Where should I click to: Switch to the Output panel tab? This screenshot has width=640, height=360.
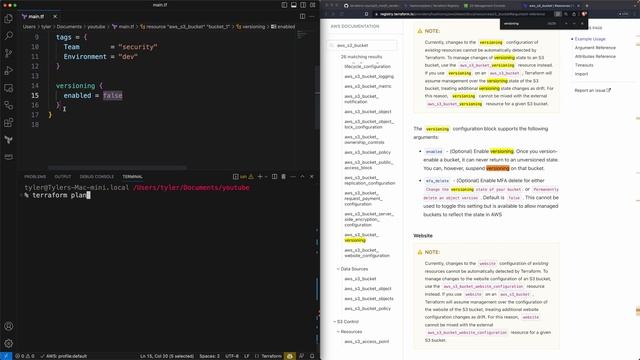click(62, 177)
